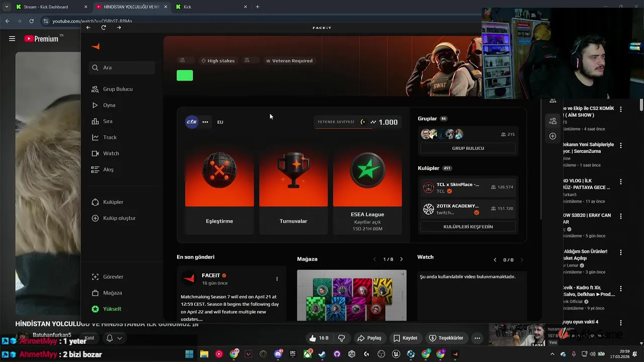Click the FACEIT back arrow
This screenshot has width=644, height=362.
pos(89,28)
